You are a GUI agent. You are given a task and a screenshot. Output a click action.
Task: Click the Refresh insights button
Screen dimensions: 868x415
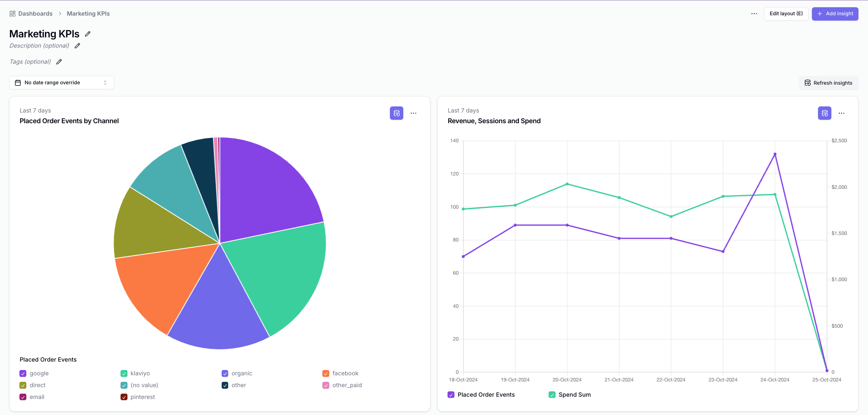click(x=828, y=83)
